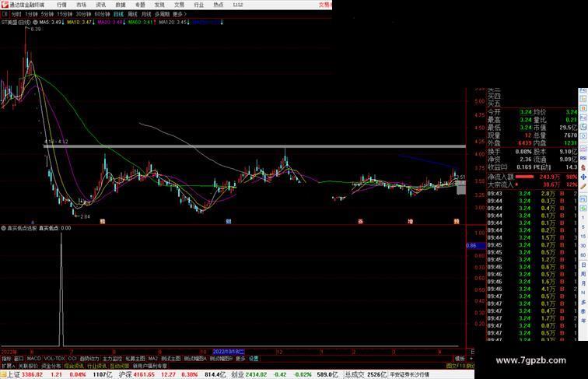Click the 窗口 button
Screen dimensions: 588x379
point(19,359)
